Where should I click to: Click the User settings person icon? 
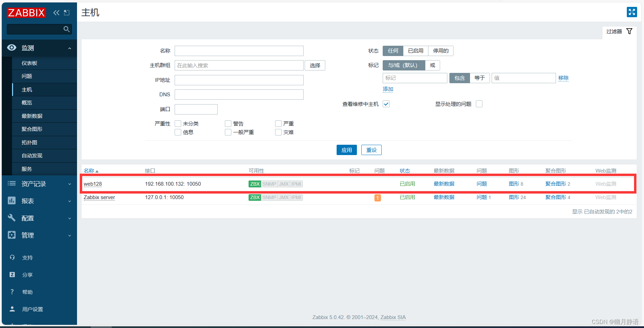point(12,309)
